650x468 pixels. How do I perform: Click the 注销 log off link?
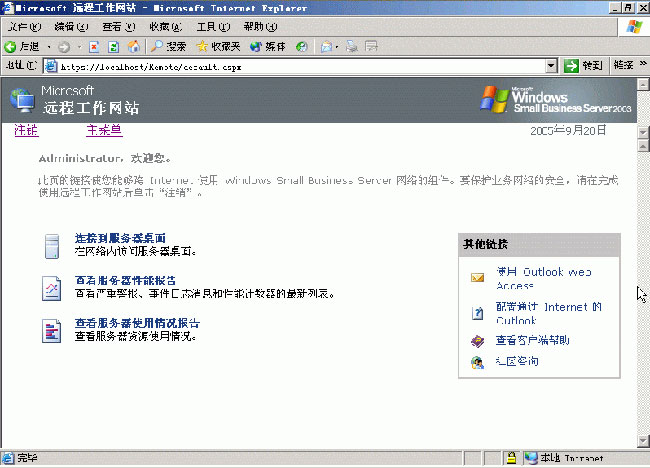point(26,130)
